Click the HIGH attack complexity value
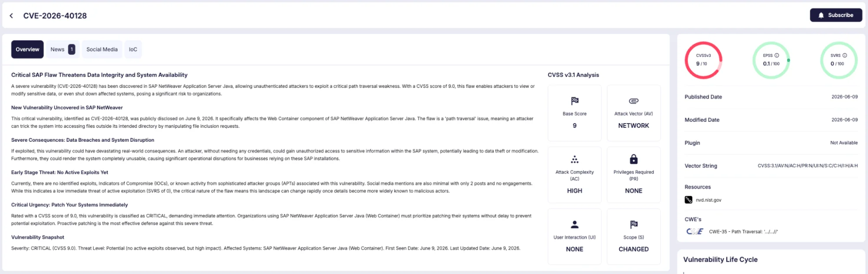Image resolution: width=868 pixels, height=274 pixels. (x=574, y=191)
